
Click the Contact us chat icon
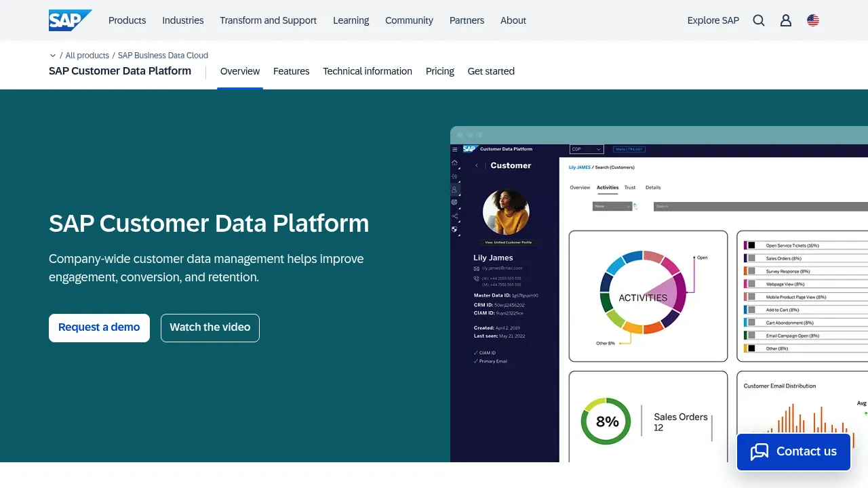pyautogui.click(x=759, y=451)
